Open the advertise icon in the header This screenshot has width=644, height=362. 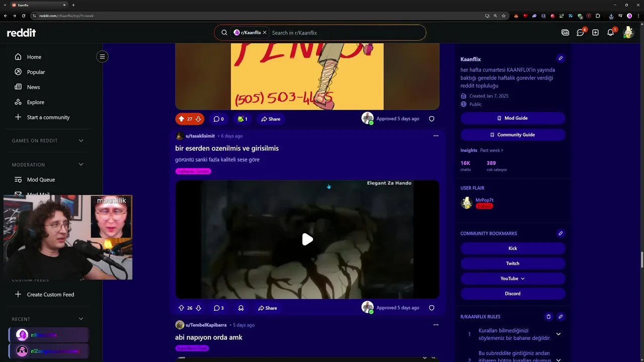pos(565,33)
